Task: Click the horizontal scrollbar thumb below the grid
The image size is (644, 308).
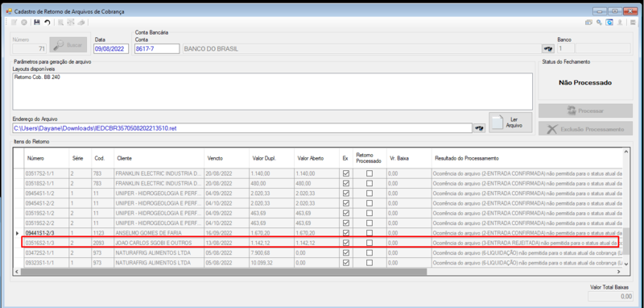Action: point(224,272)
